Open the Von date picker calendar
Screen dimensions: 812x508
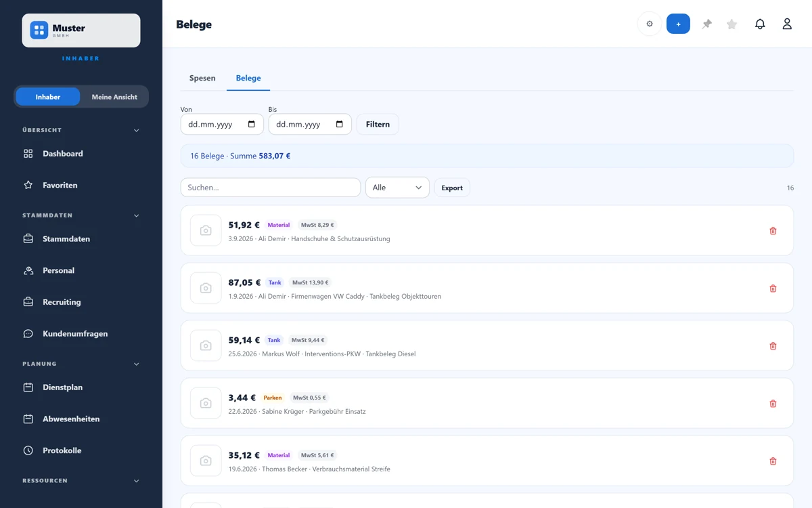[252, 125]
